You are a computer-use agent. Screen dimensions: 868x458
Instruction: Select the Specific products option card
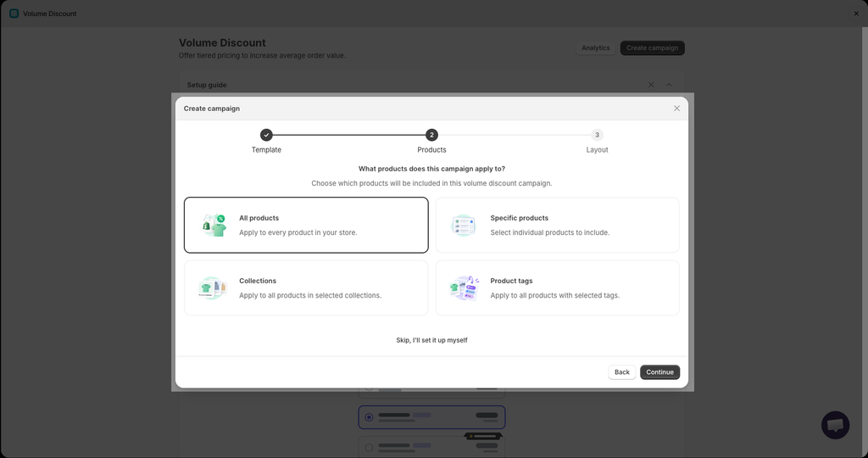557,225
